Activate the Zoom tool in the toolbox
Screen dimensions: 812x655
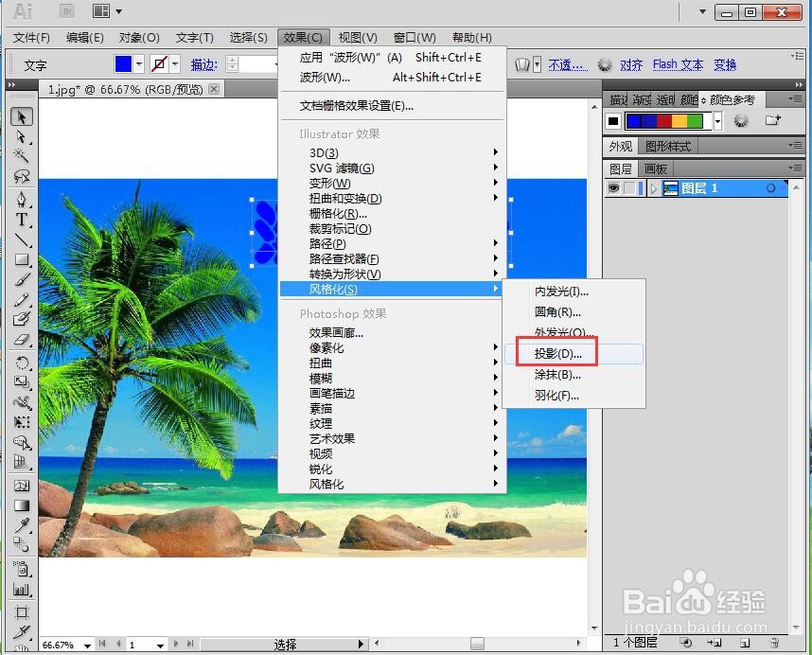point(21,651)
